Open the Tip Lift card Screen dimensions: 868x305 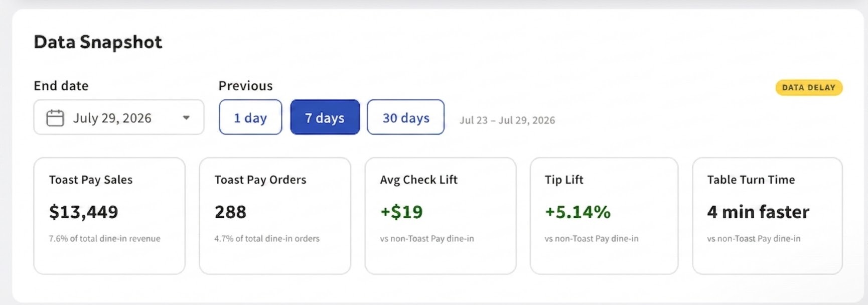click(604, 216)
